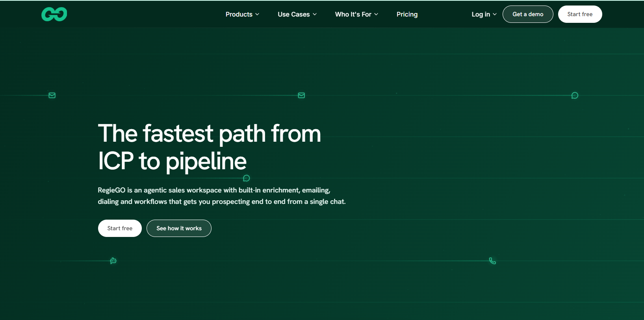The height and width of the screenshot is (320, 644).
Task: Open the Use Cases menu
Action: click(297, 14)
